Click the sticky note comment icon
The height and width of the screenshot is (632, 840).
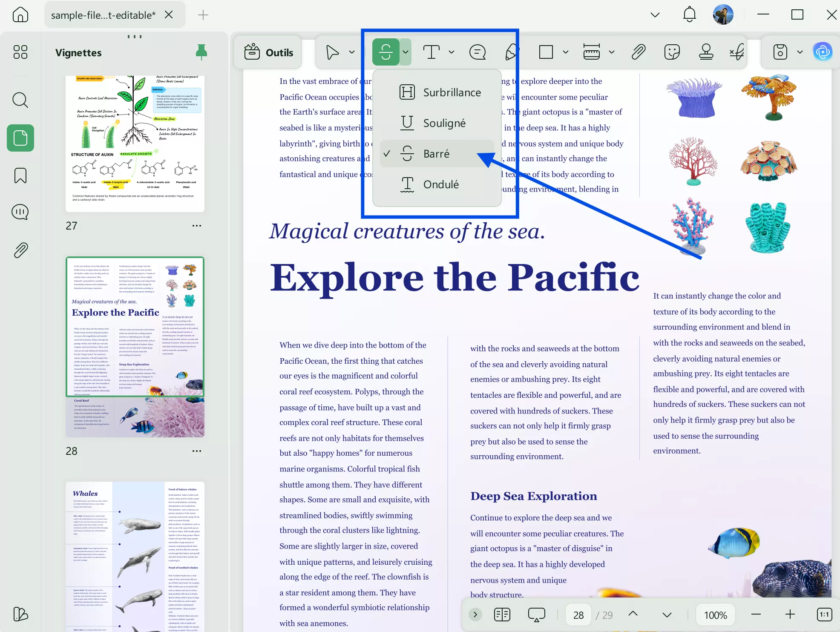click(477, 52)
